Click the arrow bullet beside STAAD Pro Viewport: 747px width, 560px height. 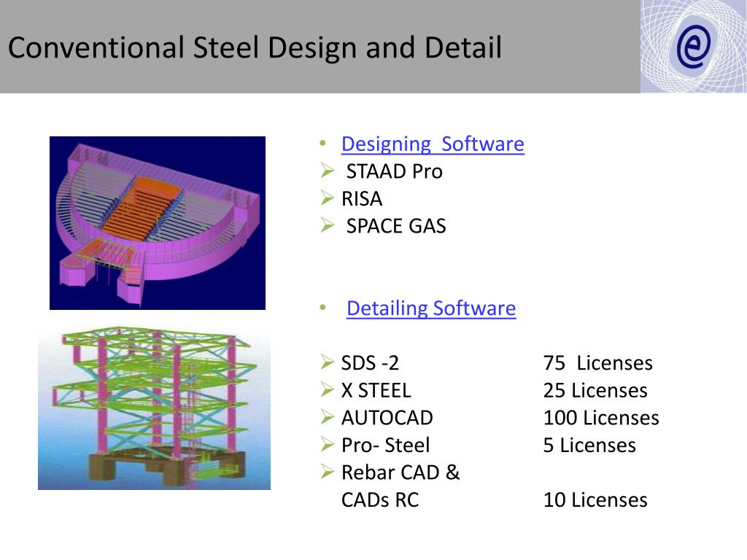point(328,170)
